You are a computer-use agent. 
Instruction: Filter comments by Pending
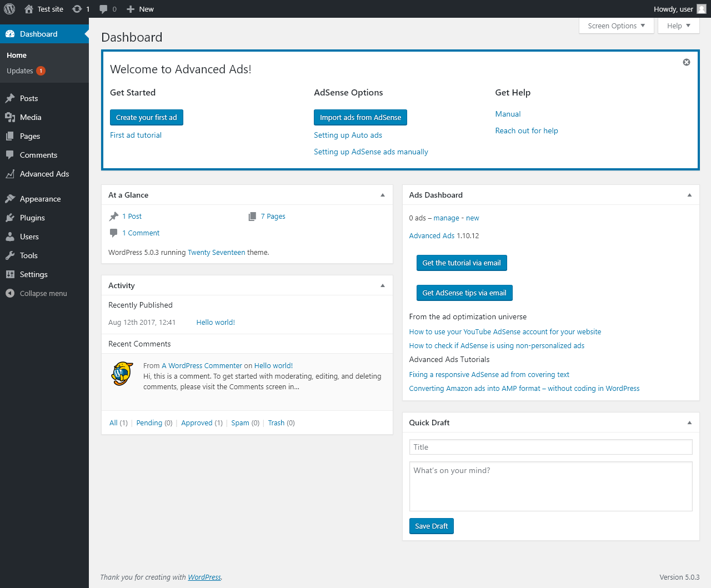point(149,423)
